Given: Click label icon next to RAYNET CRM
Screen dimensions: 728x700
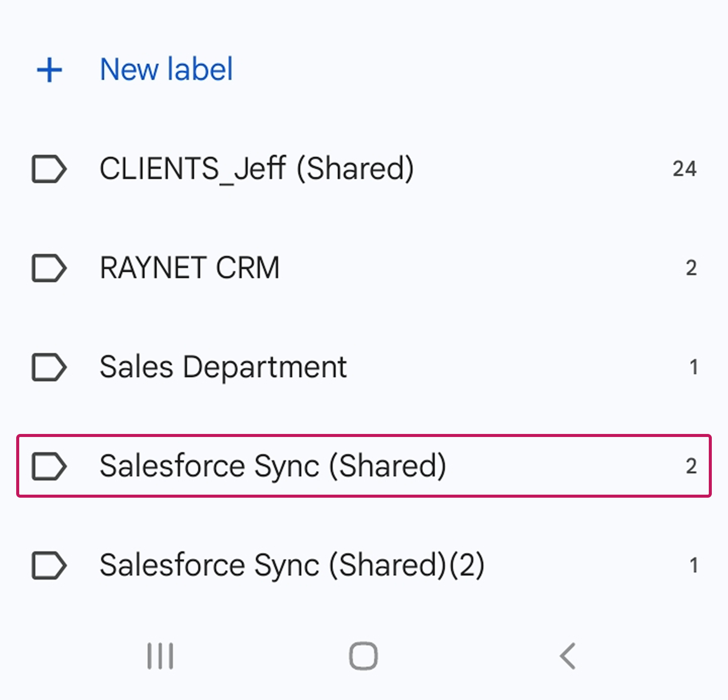Looking at the screenshot, I should [49, 268].
